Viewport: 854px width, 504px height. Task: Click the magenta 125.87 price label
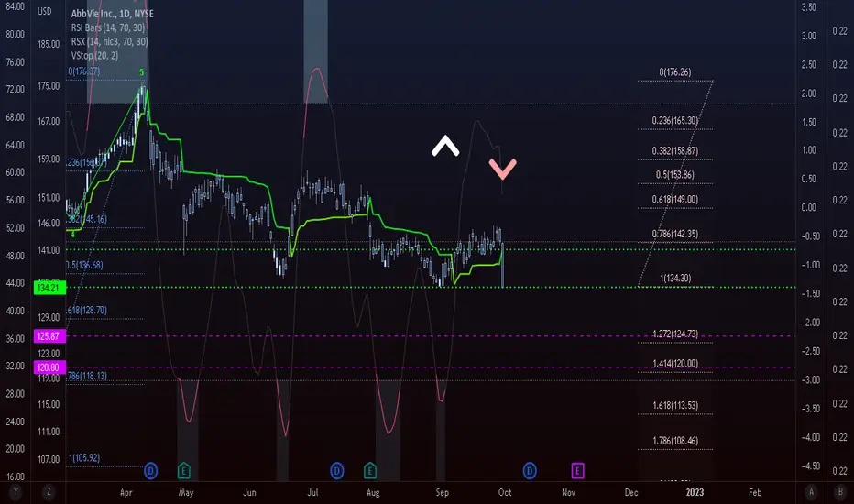tap(49, 336)
